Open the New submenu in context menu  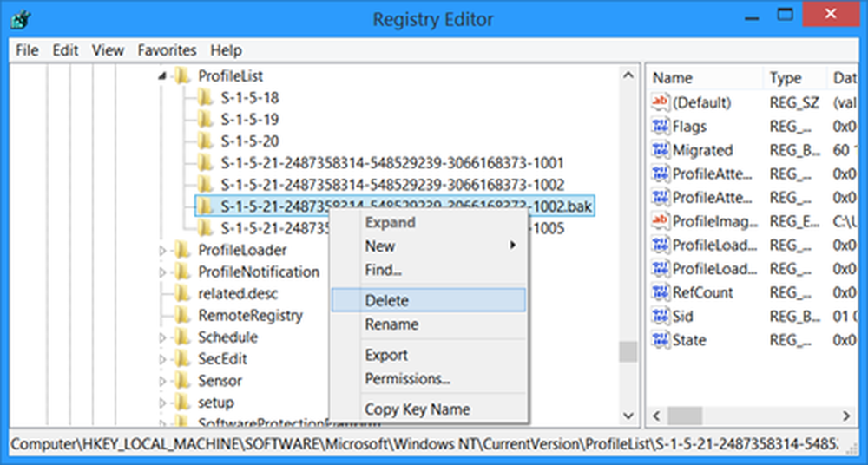pos(380,246)
